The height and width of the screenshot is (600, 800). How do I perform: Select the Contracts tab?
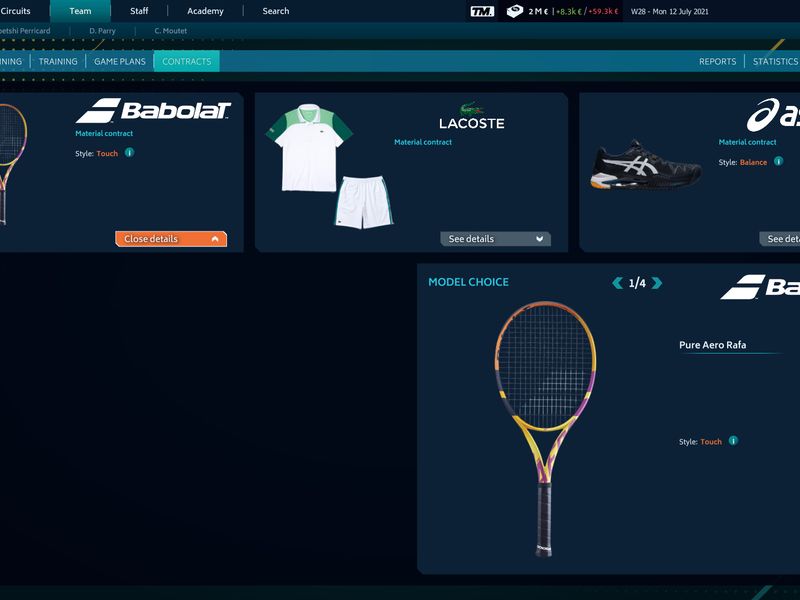pyautogui.click(x=187, y=61)
